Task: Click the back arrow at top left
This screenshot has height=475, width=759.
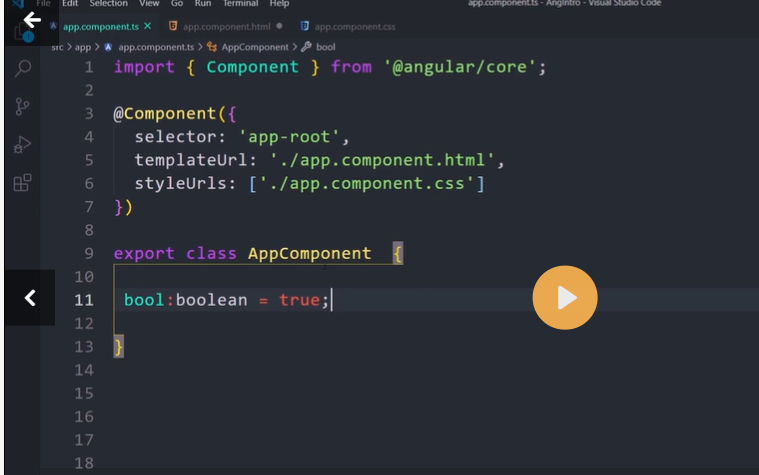Action: [31, 20]
